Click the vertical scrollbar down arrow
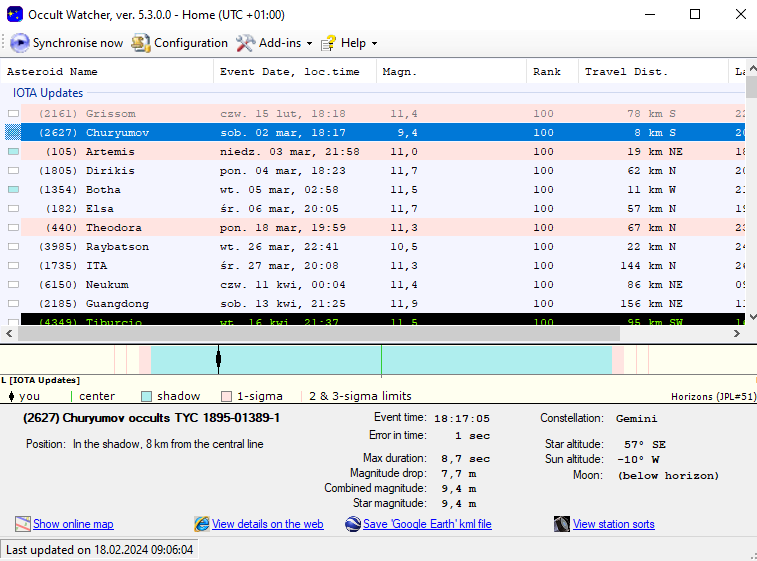757x561 pixels. 752,317
